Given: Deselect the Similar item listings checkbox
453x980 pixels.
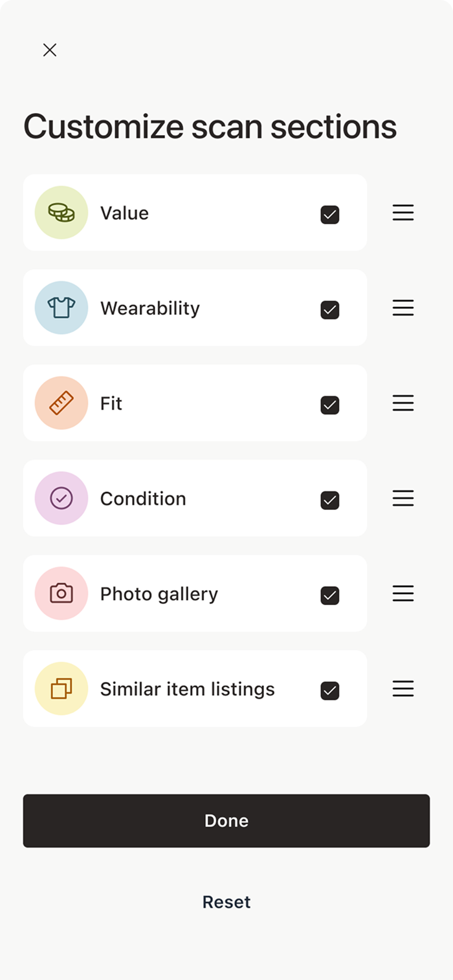Looking at the screenshot, I should click(330, 691).
